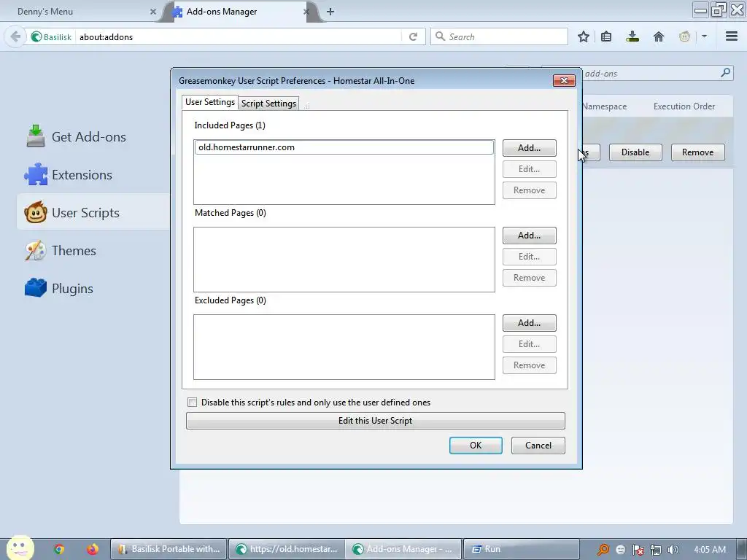This screenshot has height=560, width=747.
Task: Click the network tray icon
Action: coord(656,550)
